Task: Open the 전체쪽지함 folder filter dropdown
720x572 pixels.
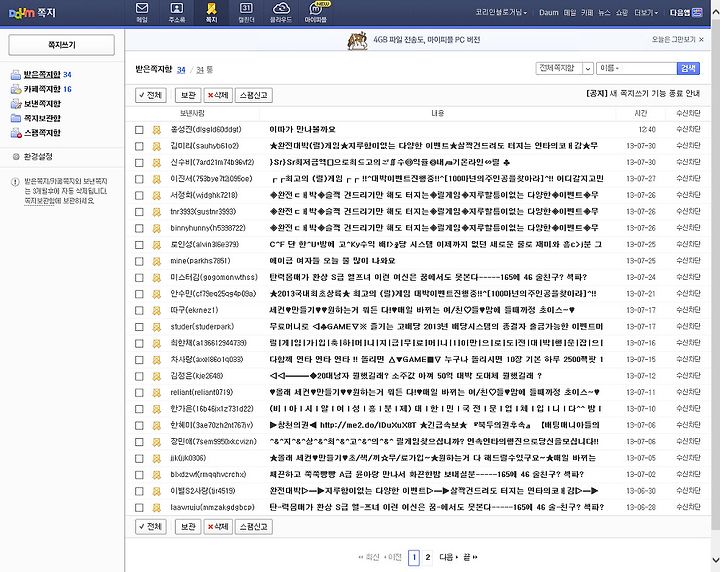Action: (564, 68)
